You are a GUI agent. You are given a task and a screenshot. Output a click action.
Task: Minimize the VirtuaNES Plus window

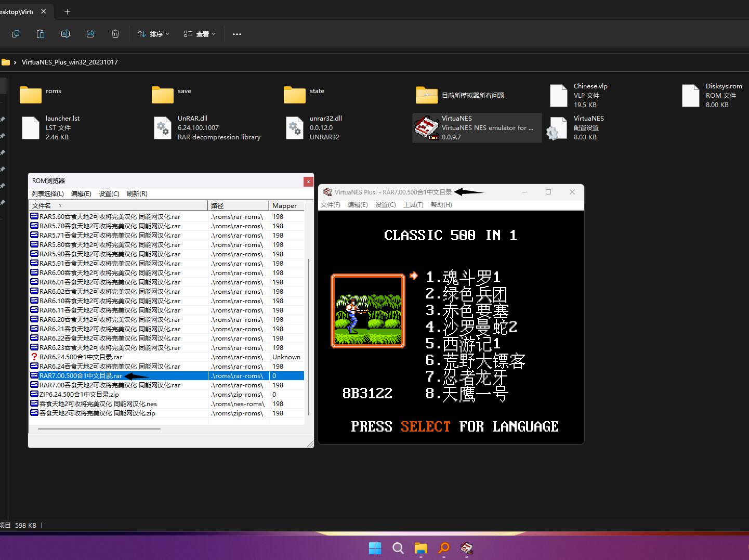525,192
